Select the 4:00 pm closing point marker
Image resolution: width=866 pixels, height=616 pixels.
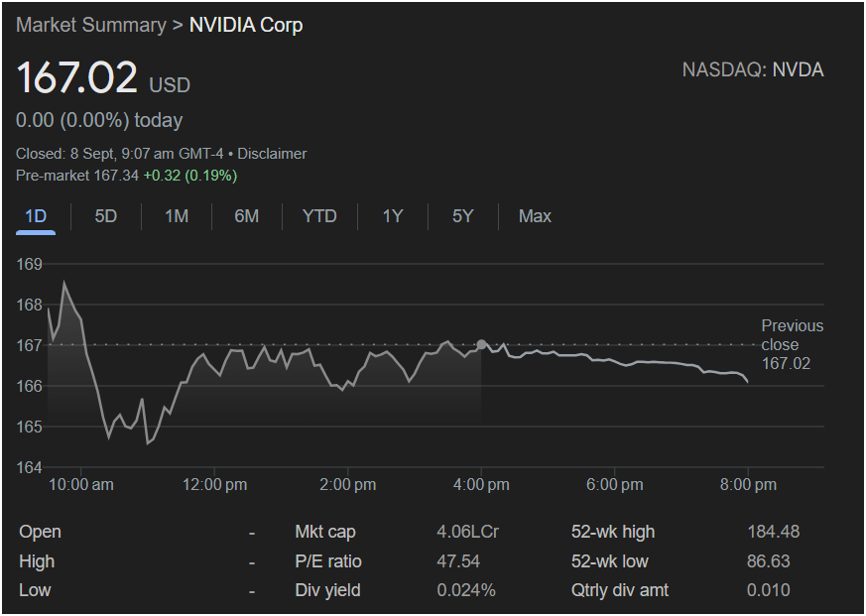click(x=481, y=345)
